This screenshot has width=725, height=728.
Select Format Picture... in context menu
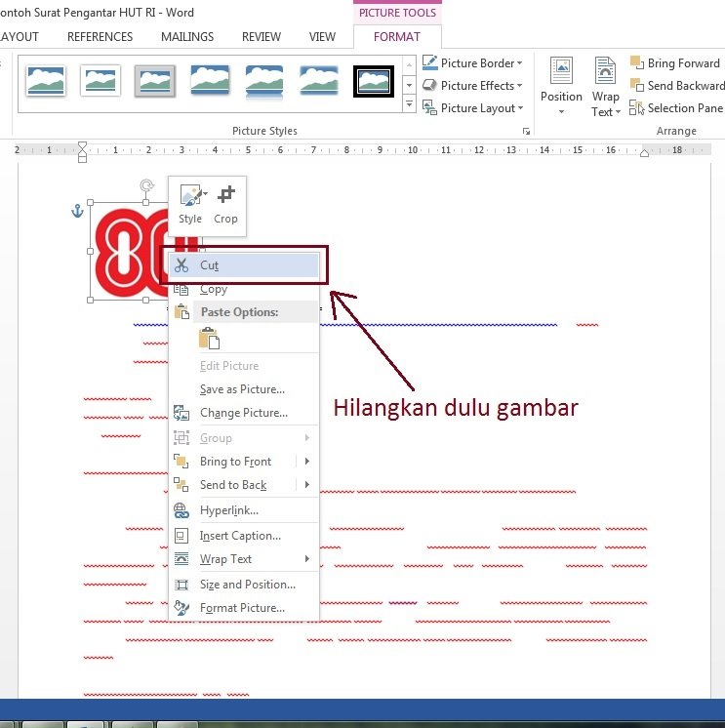[x=242, y=608]
